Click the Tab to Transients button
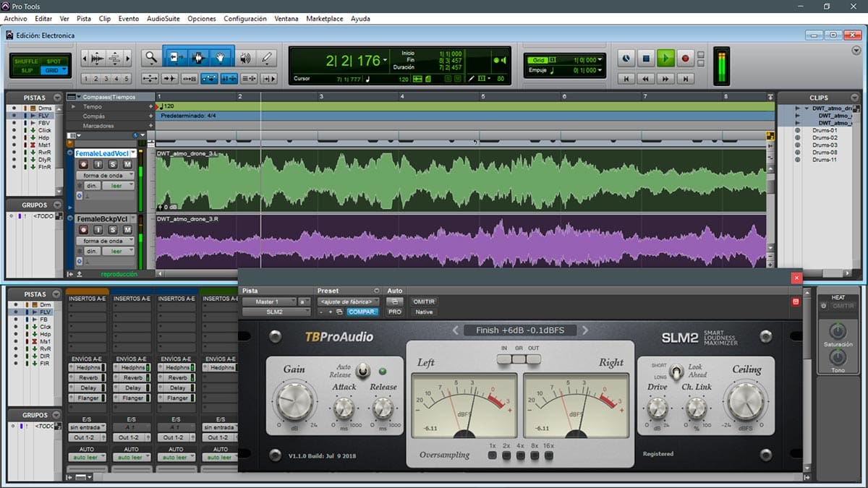Screen dimensions: 868x488 click(170, 79)
